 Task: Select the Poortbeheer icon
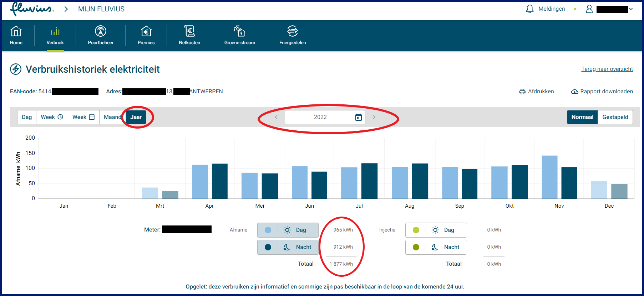point(101,32)
